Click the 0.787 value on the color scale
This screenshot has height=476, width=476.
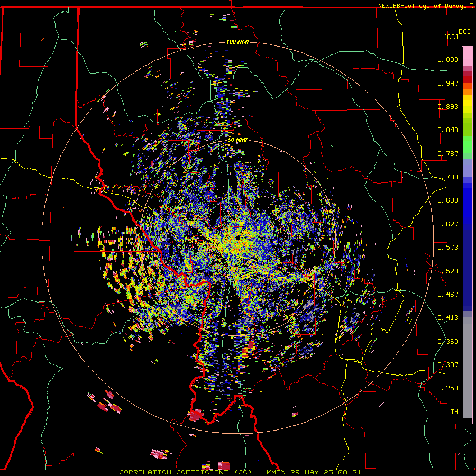[448, 153]
